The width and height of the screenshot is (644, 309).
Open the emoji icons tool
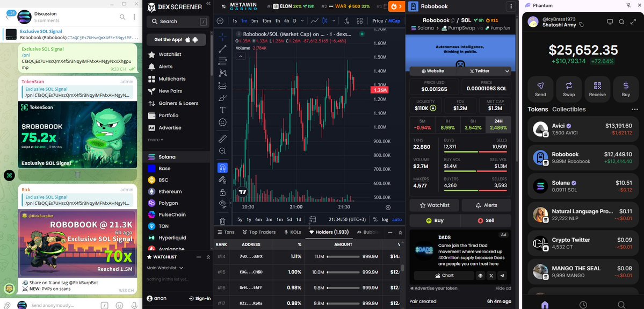point(222,122)
